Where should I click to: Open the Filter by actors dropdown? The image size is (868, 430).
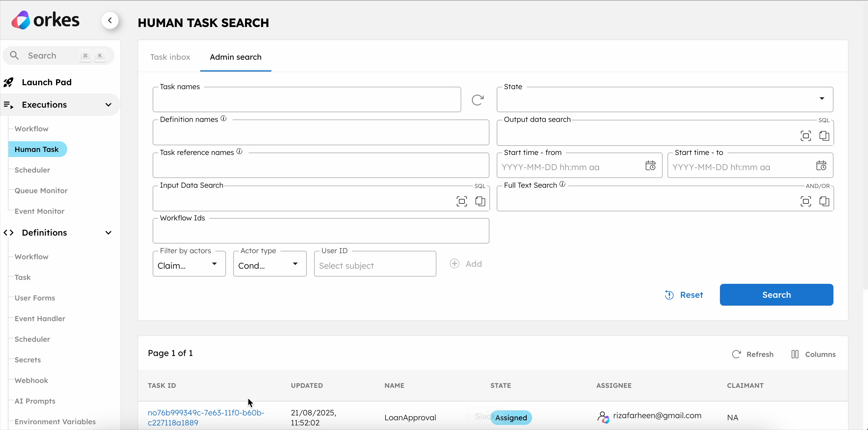[x=189, y=264]
